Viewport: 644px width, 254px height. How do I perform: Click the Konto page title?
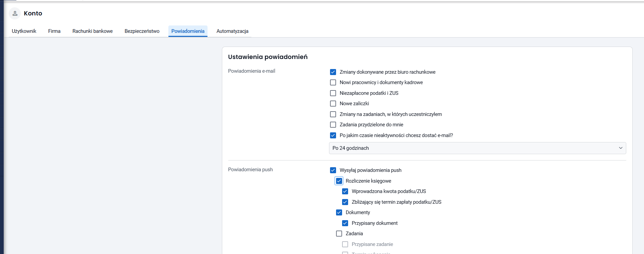33,13
